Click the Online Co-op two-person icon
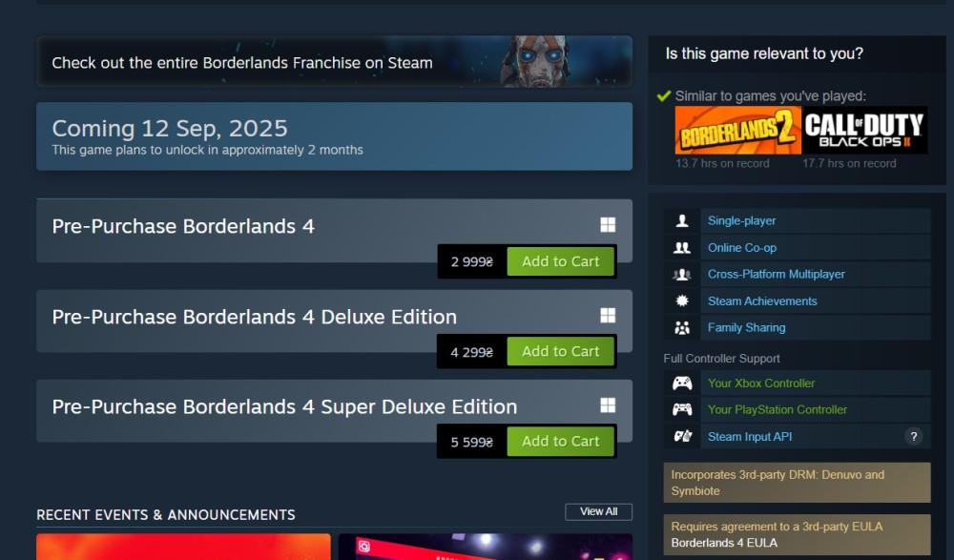954x560 pixels. click(x=682, y=248)
